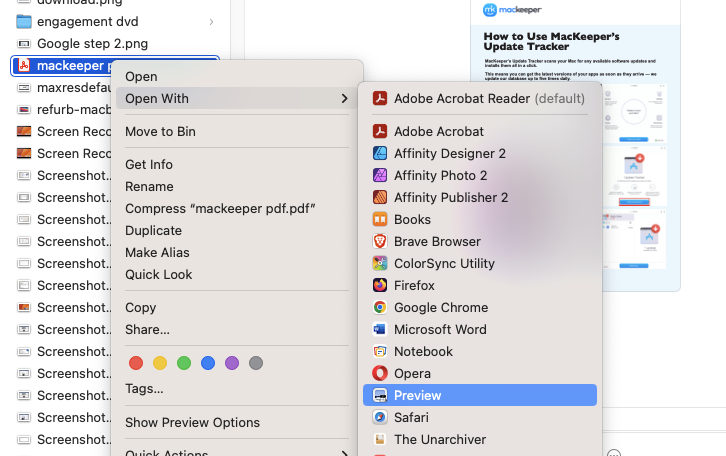Choose Open in the context menu
The image size is (726, 456).
click(x=141, y=76)
